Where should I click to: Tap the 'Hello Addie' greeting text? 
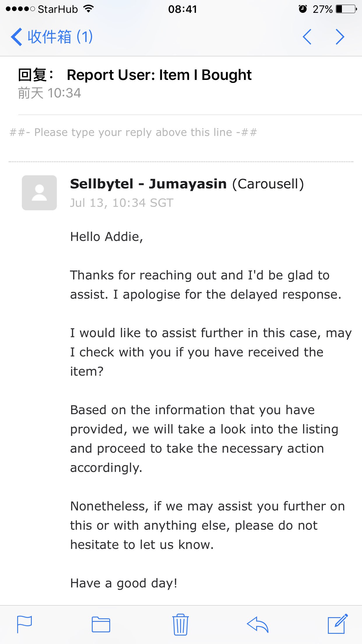pos(107,237)
